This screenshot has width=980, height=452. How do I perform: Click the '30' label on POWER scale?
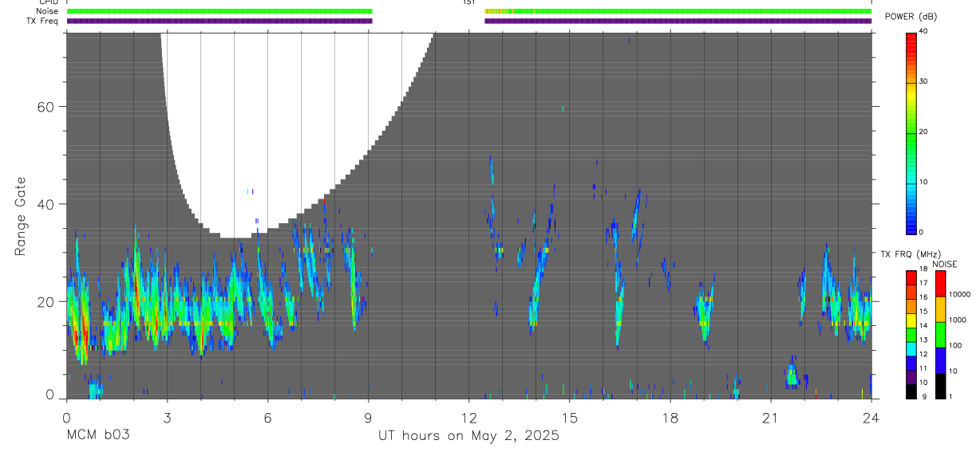(x=924, y=82)
